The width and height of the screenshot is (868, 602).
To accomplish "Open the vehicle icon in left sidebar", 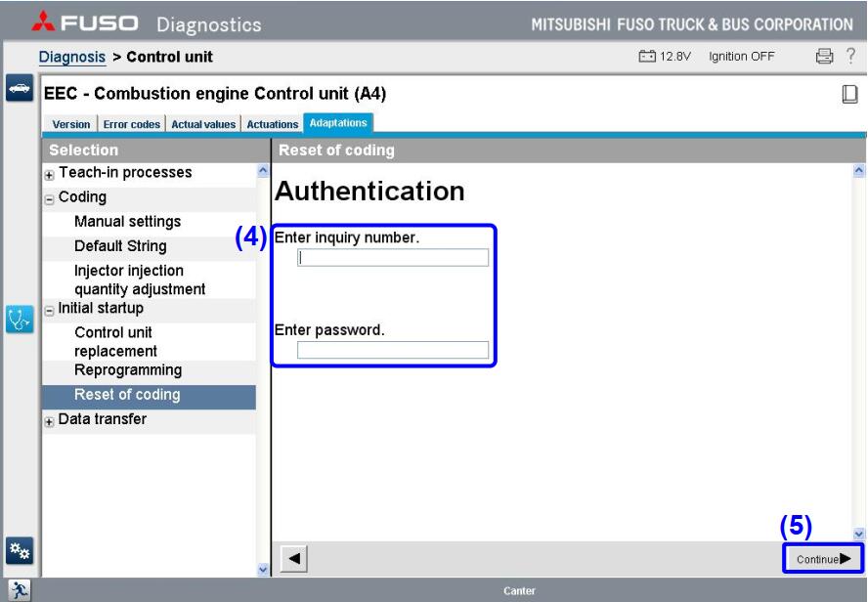I will (20, 88).
